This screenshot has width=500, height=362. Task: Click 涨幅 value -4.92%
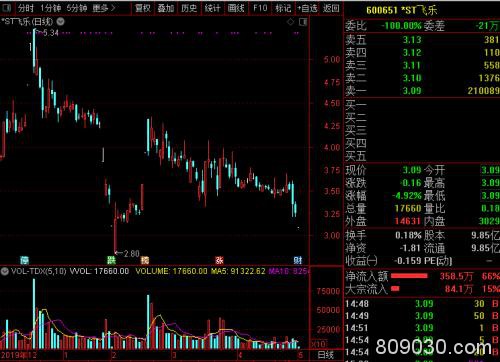407,195
